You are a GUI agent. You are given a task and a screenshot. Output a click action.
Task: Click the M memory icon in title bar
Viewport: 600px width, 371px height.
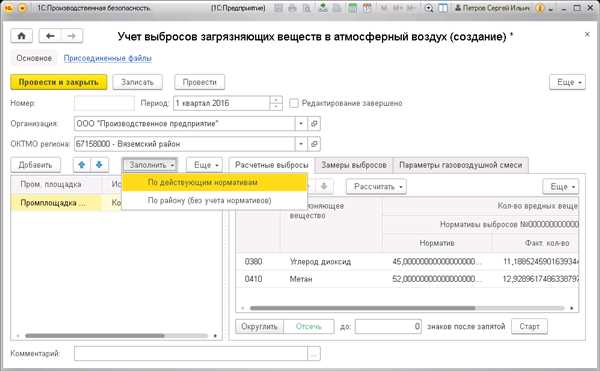384,8
